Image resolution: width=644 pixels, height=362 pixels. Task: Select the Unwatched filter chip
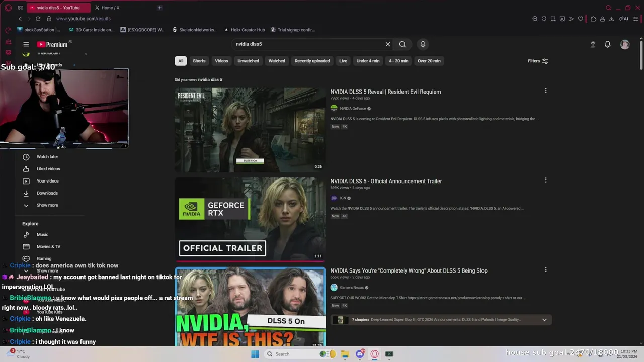248,61
